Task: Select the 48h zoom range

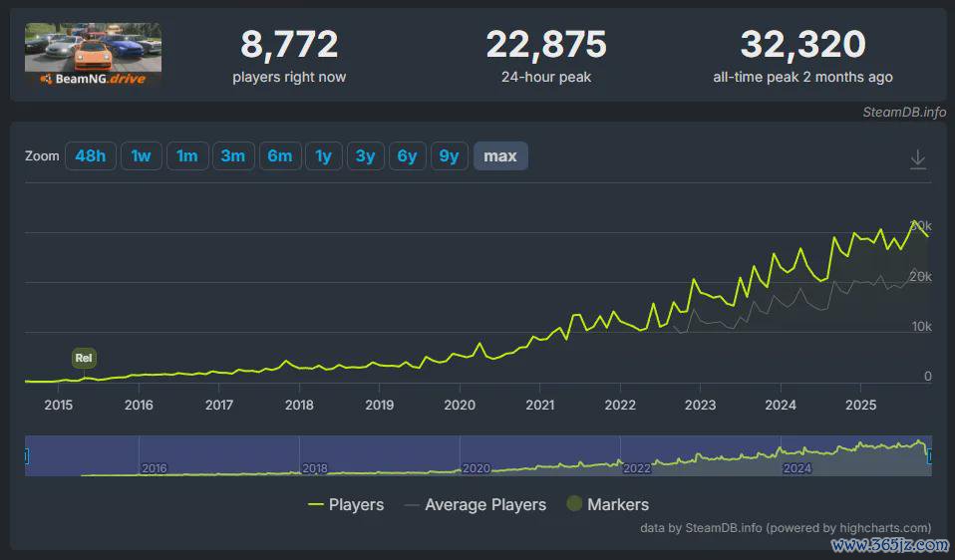Action: point(91,156)
